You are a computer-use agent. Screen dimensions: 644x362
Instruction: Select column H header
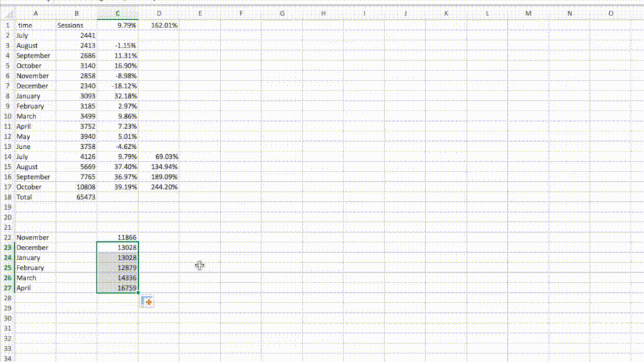coord(323,13)
